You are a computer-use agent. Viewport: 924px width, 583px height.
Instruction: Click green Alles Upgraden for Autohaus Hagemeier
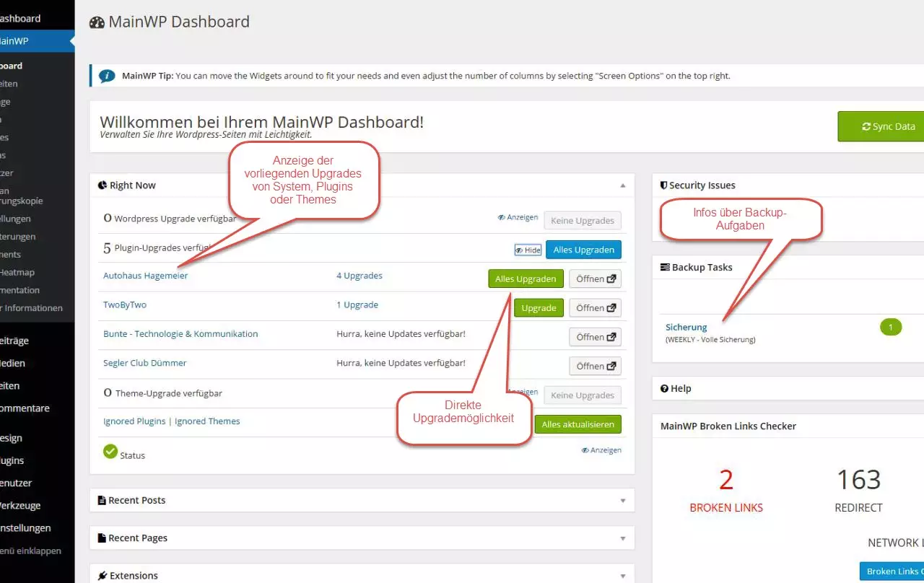tap(526, 279)
